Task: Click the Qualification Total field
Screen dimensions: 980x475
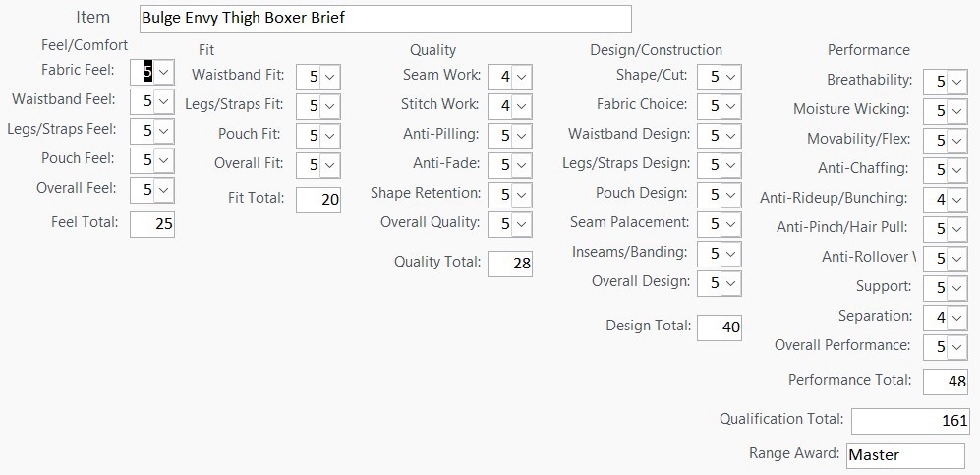Action: (x=909, y=420)
